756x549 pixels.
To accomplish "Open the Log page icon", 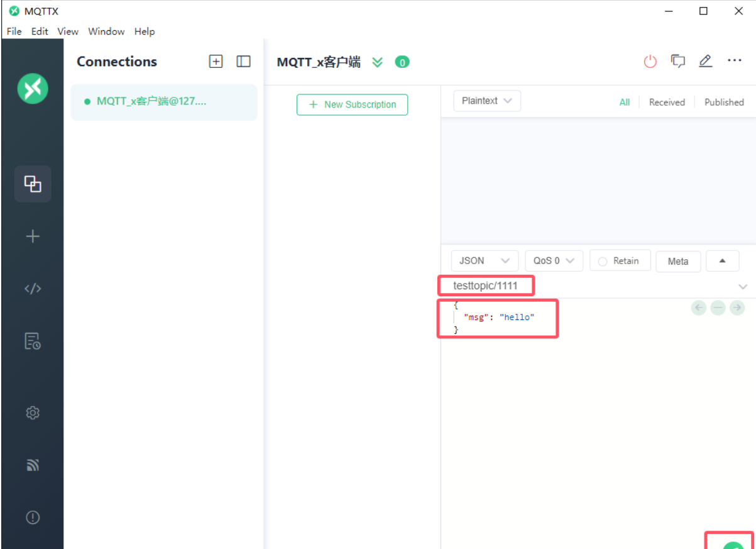I will (x=33, y=341).
